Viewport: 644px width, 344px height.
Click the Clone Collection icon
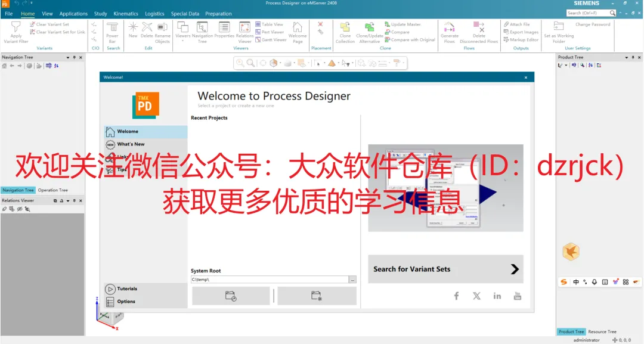345,27
